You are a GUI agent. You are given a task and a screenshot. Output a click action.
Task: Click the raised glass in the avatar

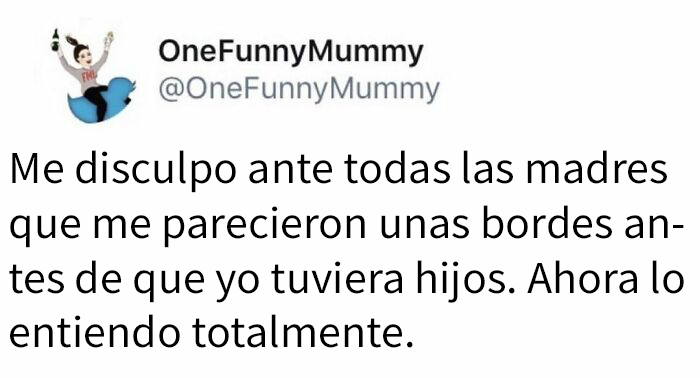[108, 39]
